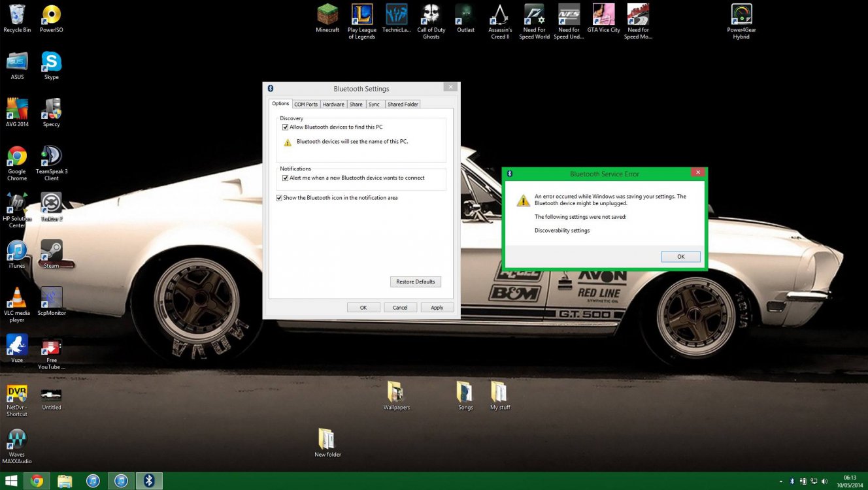This screenshot has height=490, width=868.
Task: Open the ASUS desktop shortcut
Action: coord(17,66)
